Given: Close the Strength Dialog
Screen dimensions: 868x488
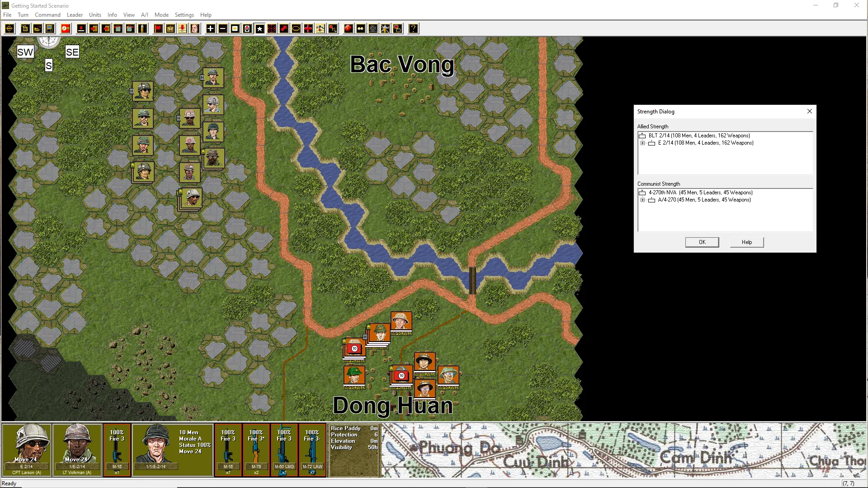Looking at the screenshot, I should click(x=809, y=112).
